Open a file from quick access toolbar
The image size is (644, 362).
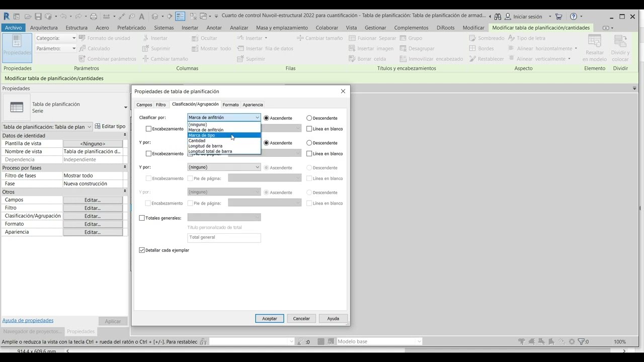pos(28,16)
